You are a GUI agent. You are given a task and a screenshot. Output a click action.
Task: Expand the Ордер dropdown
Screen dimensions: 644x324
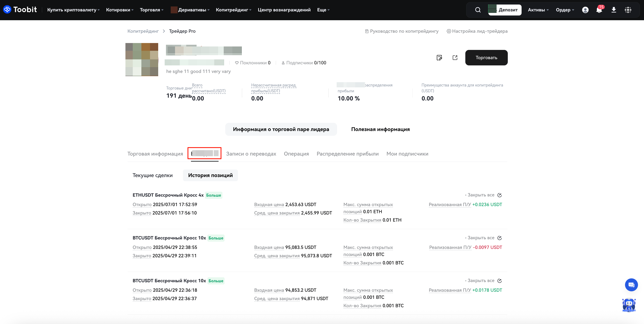tap(565, 10)
